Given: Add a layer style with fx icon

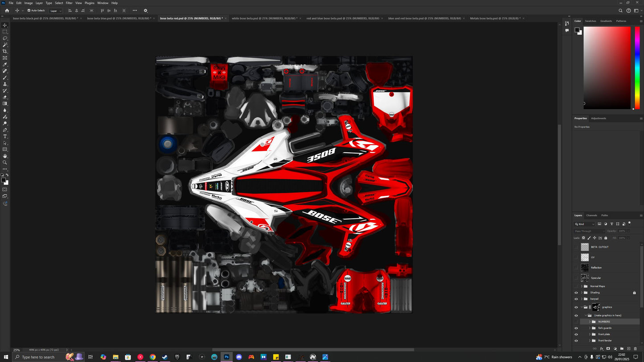Looking at the screenshot, I should pos(601,349).
